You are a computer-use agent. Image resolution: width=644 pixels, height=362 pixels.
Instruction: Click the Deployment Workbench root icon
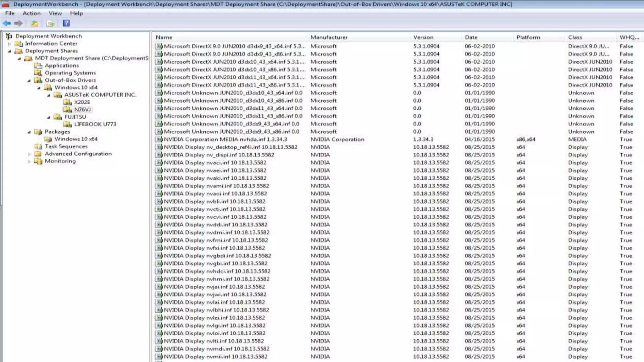pos(9,36)
